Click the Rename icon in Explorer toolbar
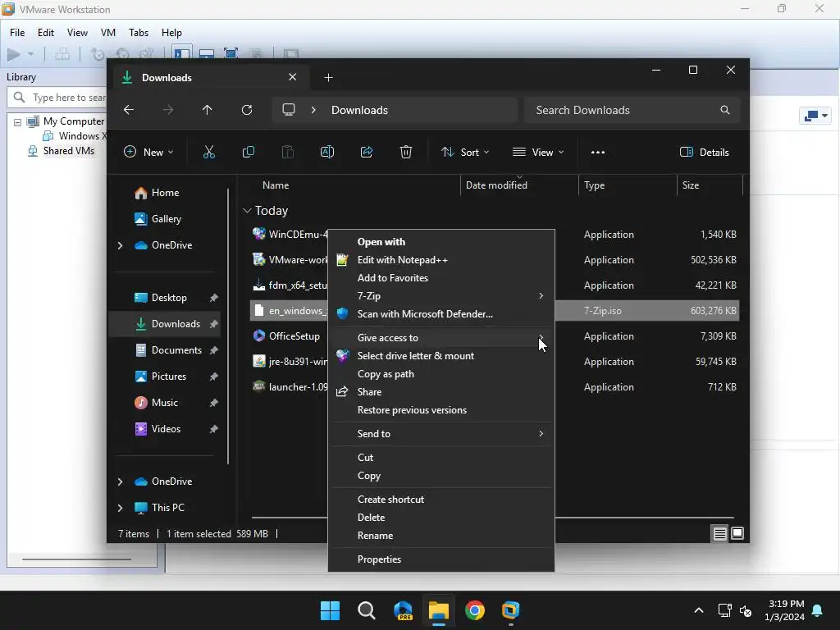Screen dimensions: 840x630 (326, 152)
